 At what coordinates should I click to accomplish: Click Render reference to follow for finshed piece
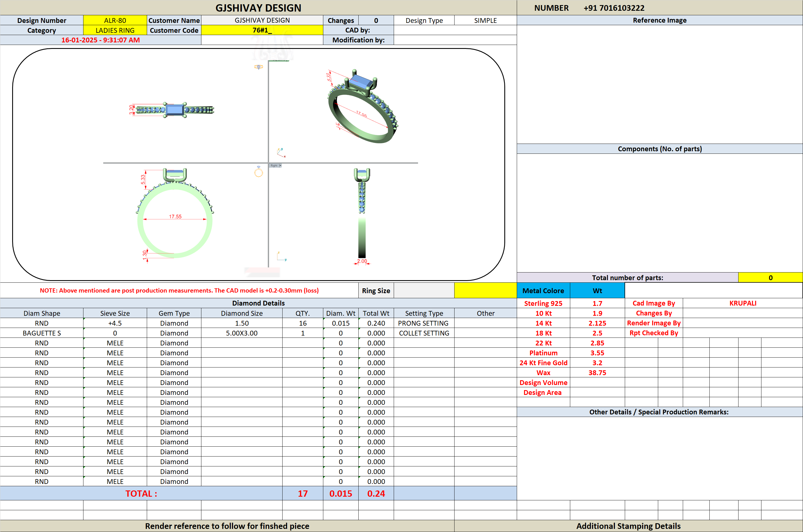click(227, 526)
